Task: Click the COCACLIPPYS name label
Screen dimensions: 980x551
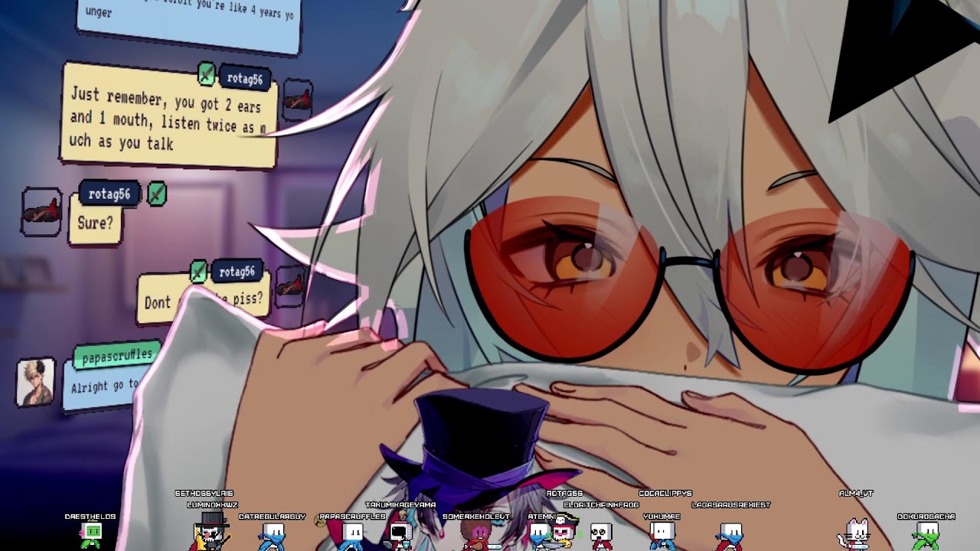Action: pyautogui.click(x=665, y=494)
